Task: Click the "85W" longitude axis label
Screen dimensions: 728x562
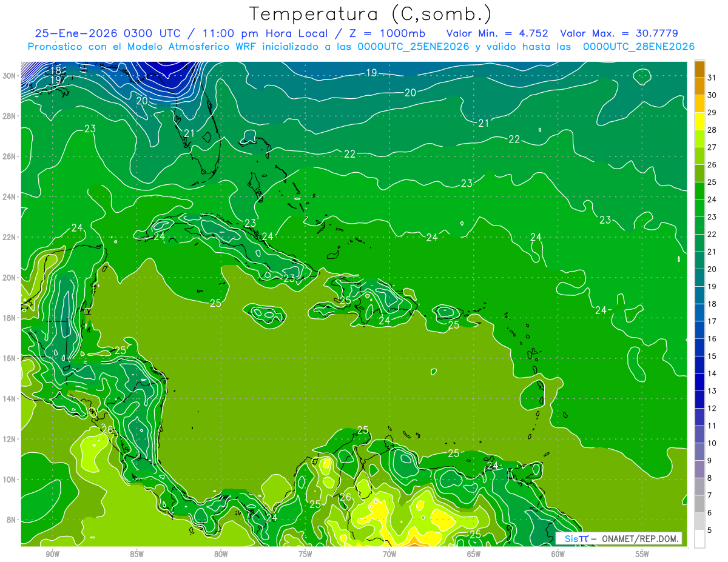Action: (x=137, y=554)
